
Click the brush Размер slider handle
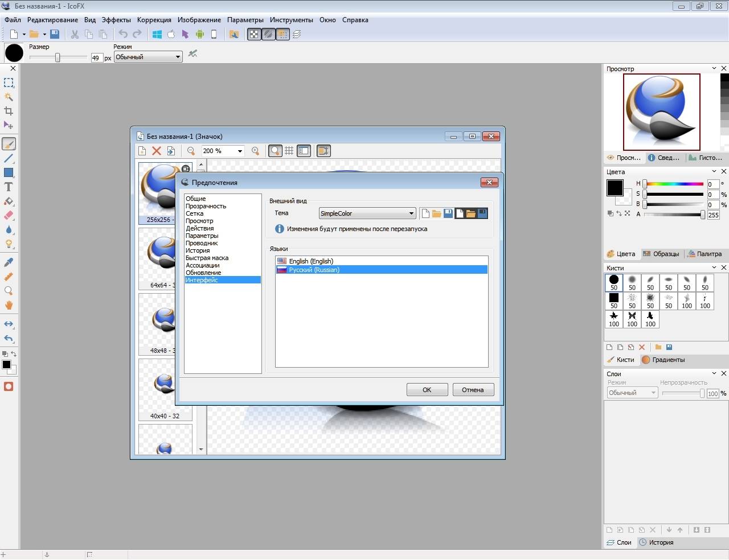tap(58, 57)
